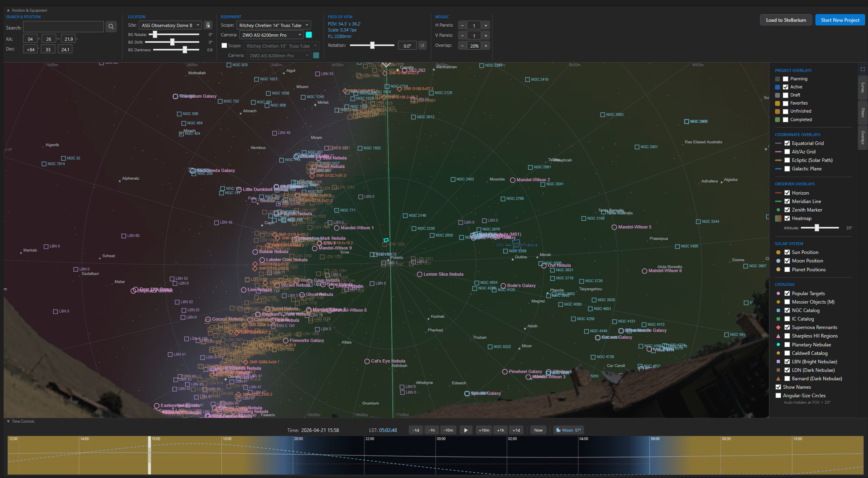Enable the Galactic Plane overlay

(787, 169)
